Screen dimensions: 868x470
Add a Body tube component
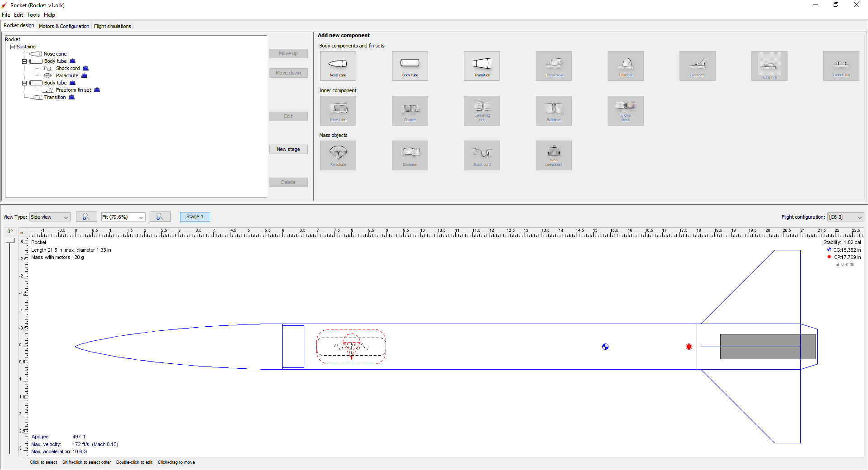[410, 66]
